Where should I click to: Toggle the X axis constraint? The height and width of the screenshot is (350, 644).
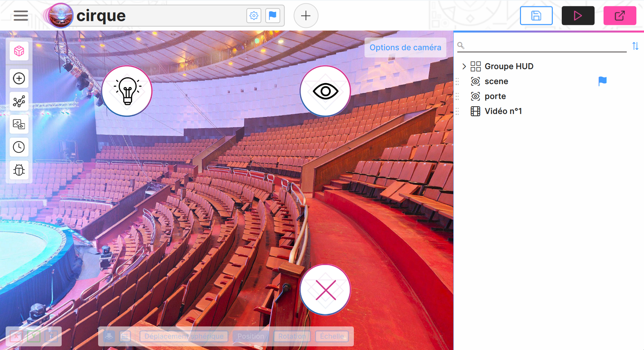point(16,336)
